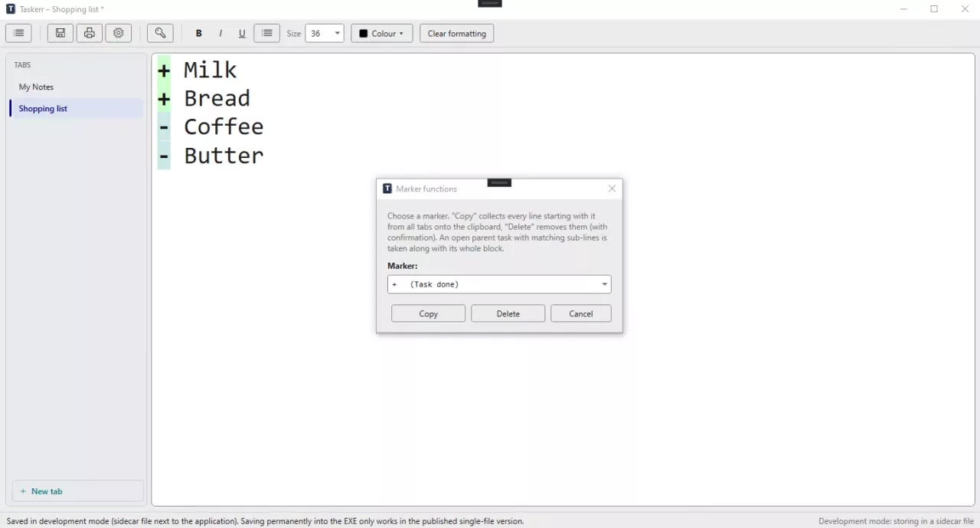Click Clear formatting
980x528 pixels.
click(457, 33)
